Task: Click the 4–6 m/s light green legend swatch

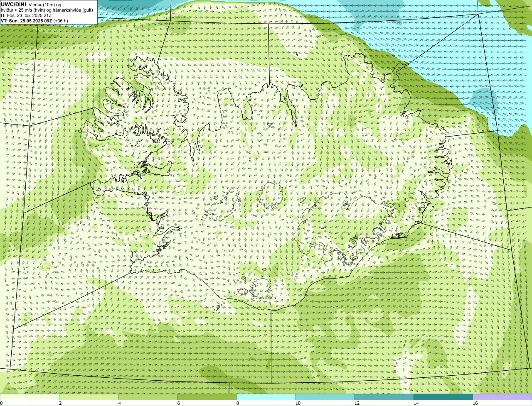Action: (148, 397)
